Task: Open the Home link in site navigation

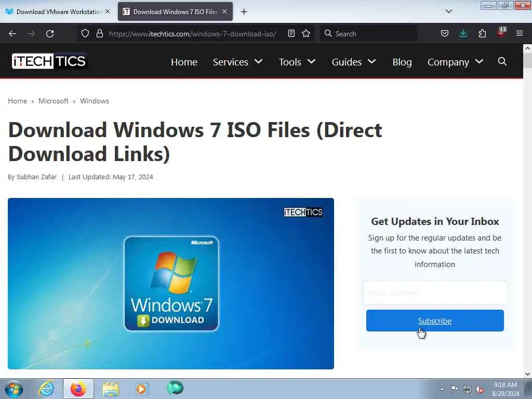Action: 184,62
